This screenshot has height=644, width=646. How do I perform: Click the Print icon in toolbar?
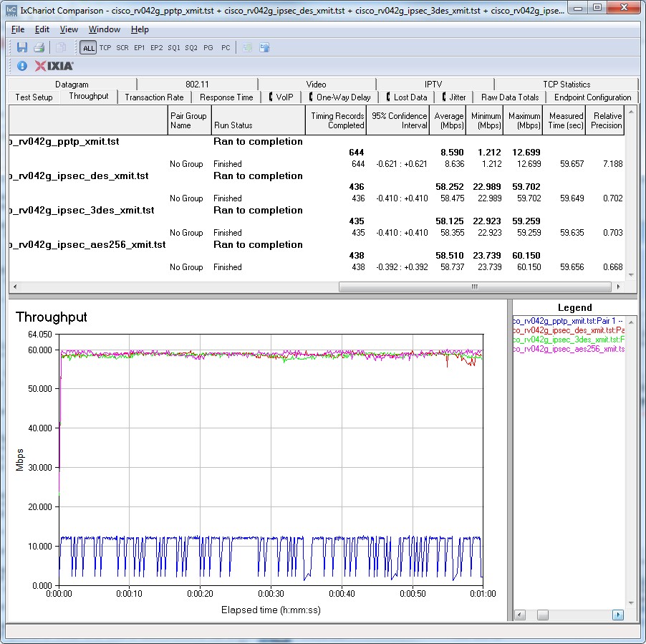[39, 47]
